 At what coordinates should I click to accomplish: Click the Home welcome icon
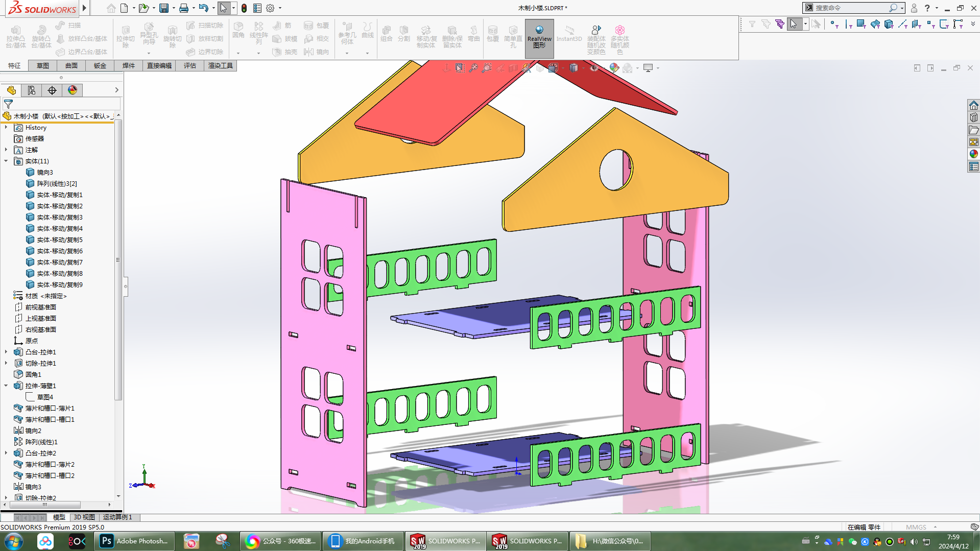[111, 8]
